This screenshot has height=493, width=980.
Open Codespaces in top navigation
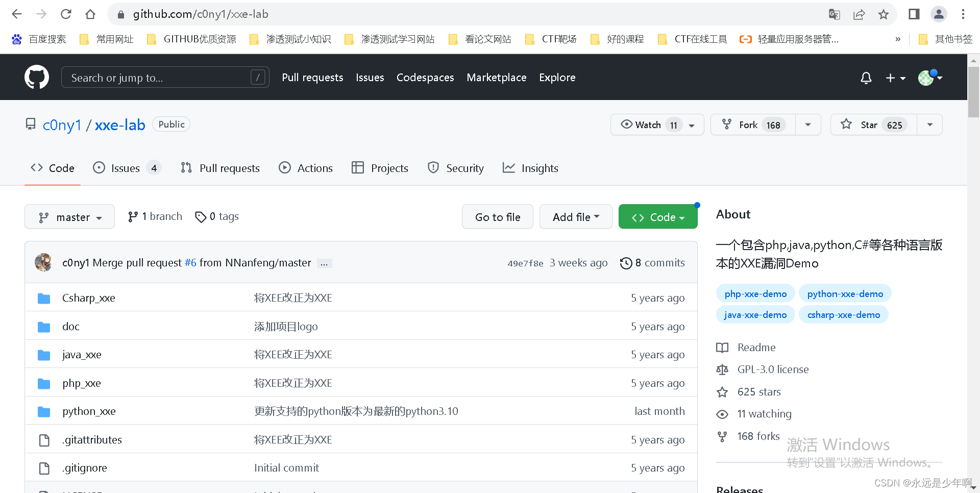point(425,78)
